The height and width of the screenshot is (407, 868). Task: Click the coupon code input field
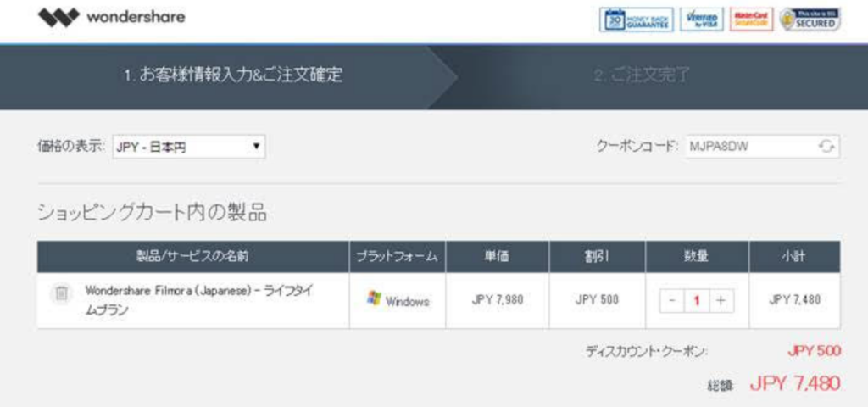[763, 146]
